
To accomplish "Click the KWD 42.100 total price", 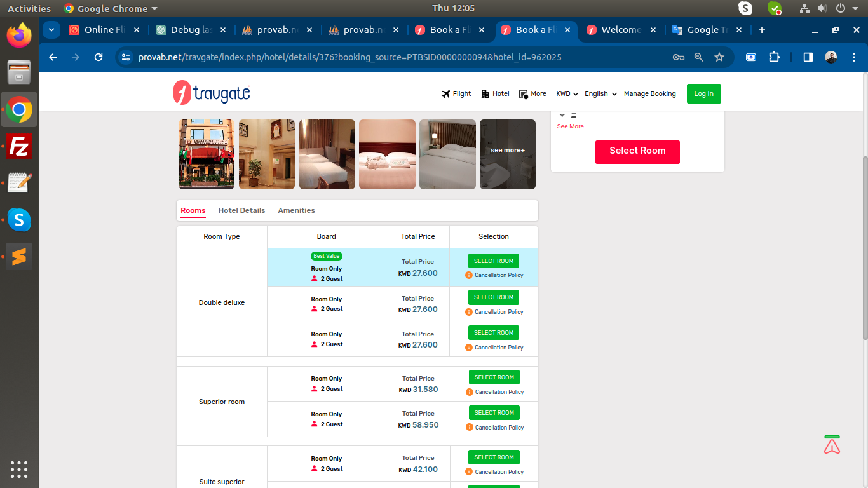I will (x=418, y=470).
